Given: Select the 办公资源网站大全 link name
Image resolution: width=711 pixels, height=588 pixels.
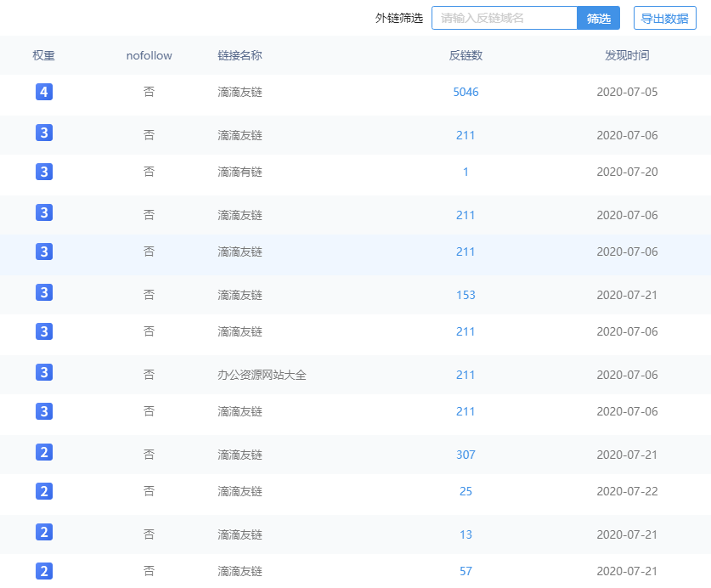Looking at the screenshot, I should click(262, 375).
